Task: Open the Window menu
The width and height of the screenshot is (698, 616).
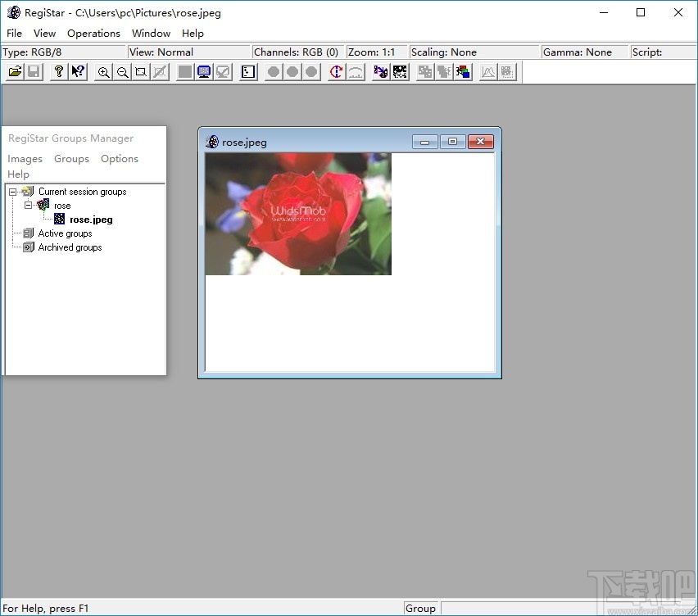Action: coord(151,34)
